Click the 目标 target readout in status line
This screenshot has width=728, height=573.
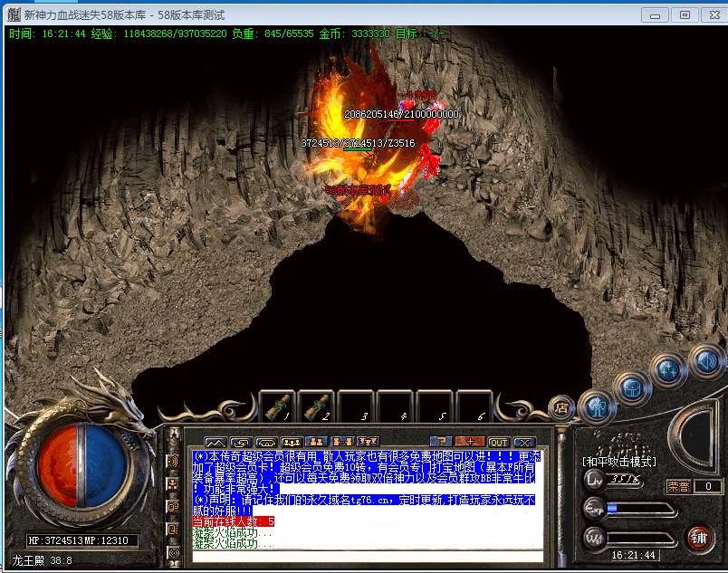(420, 33)
